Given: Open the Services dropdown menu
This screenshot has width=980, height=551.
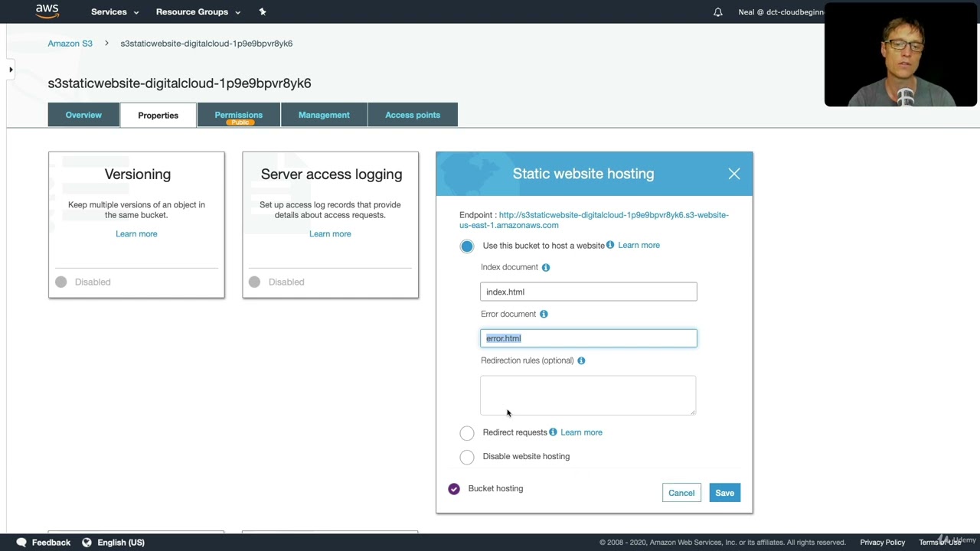Looking at the screenshot, I should 115,12.
